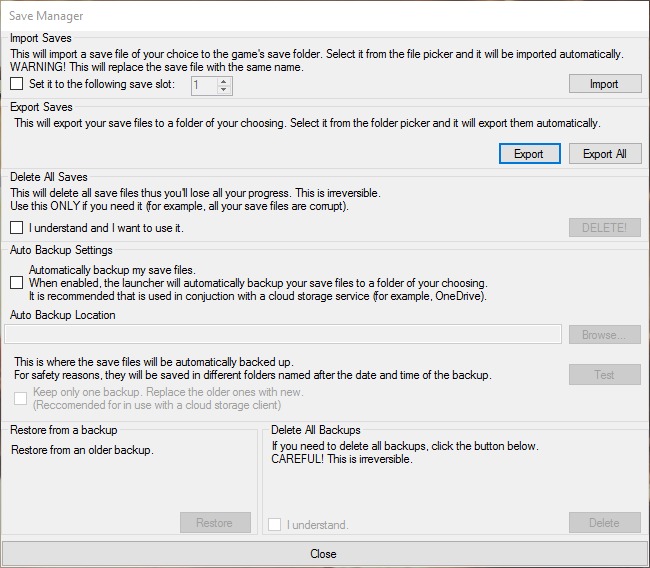This screenshot has width=650, height=568.
Task: Click the Import button
Action: 605,84
